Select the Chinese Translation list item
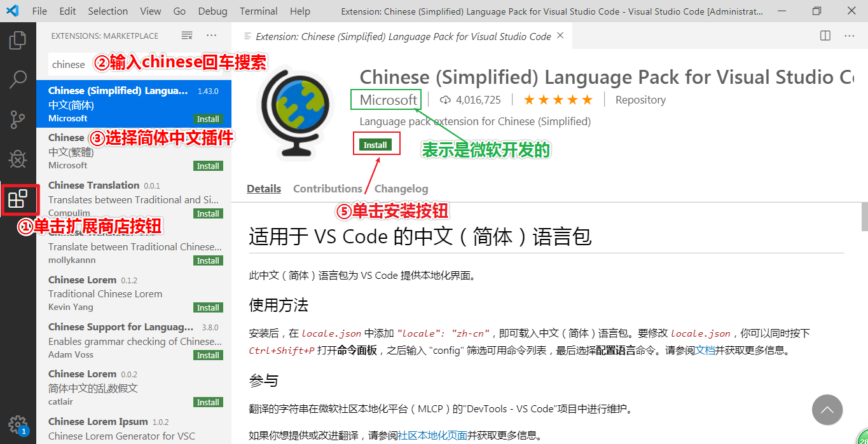This screenshot has width=868, height=444. 134,198
